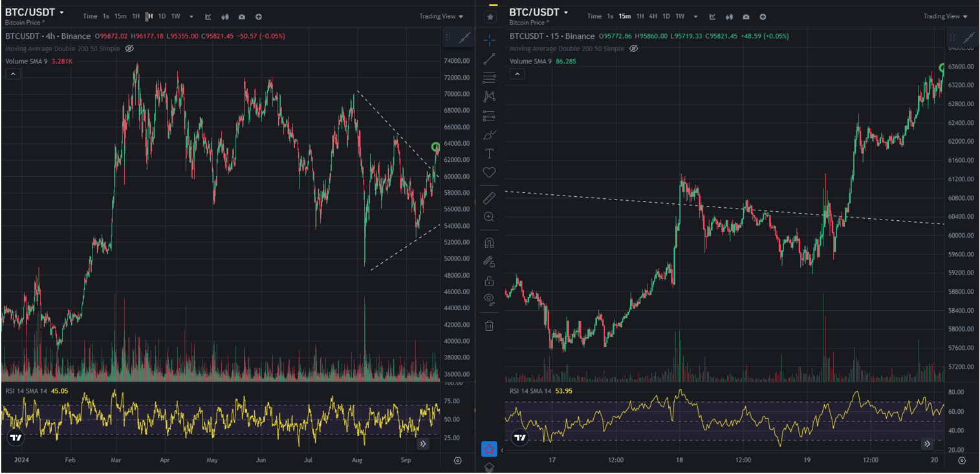Click line tool in left floating toolbar
980x474 pixels.
(465, 38)
